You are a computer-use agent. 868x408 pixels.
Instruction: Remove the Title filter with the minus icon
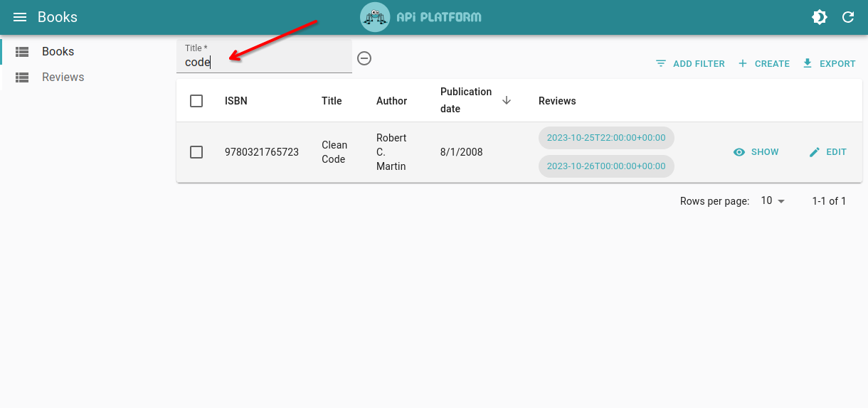[x=364, y=58]
